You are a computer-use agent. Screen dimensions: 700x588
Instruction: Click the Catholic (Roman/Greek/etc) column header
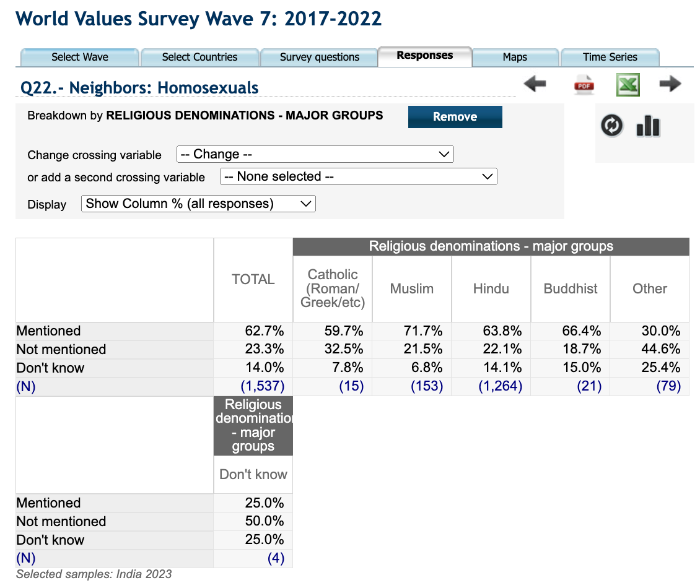click(x=333, y=288)
